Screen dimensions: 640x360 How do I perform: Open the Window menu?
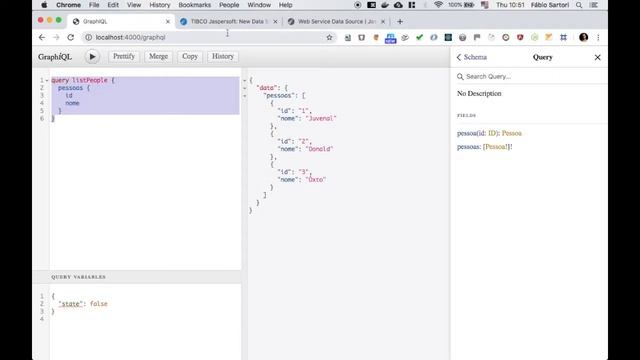pyautogui.click(x=259, y=5)
